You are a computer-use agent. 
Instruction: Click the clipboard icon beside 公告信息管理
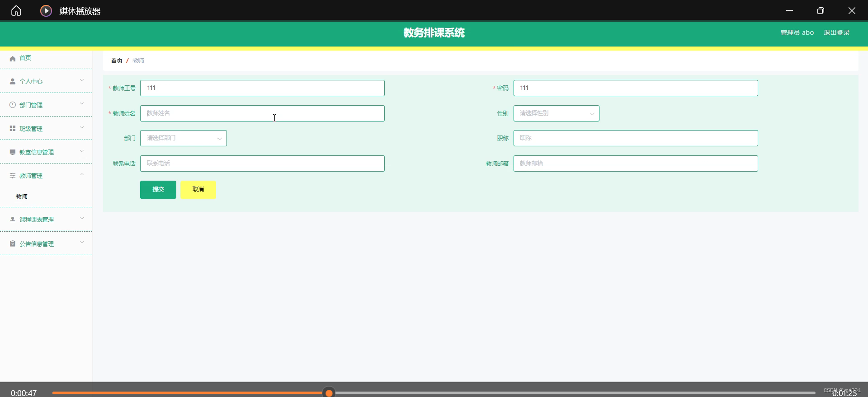(13, 243)
